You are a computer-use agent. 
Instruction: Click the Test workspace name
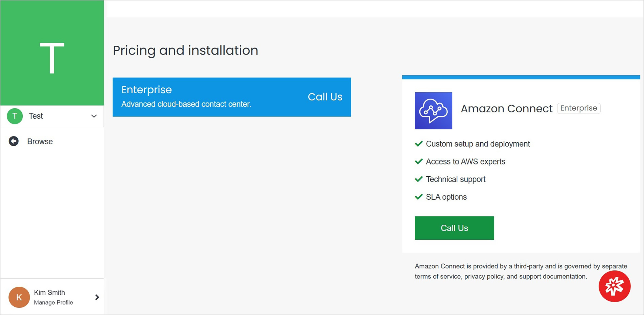point(36,116)
